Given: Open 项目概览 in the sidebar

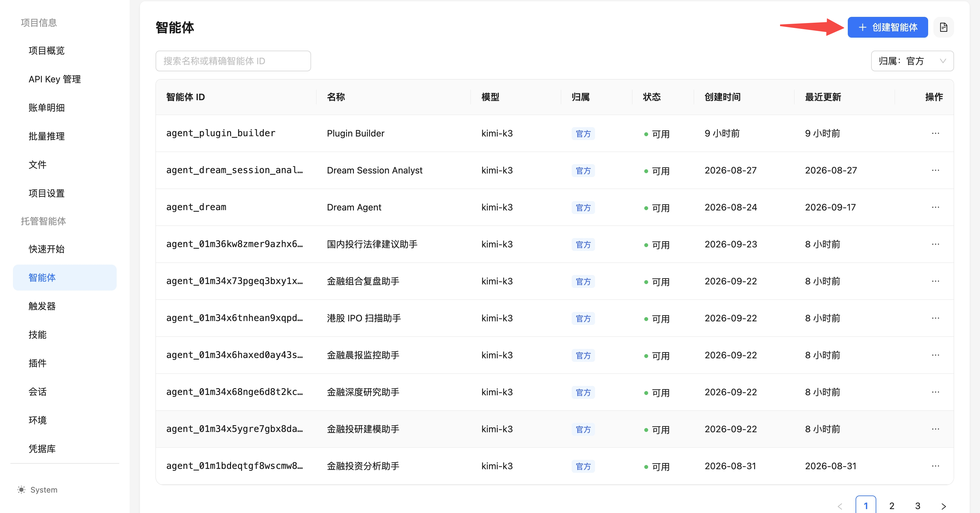Looking at the screenshot, I should [x=46, y=51].
